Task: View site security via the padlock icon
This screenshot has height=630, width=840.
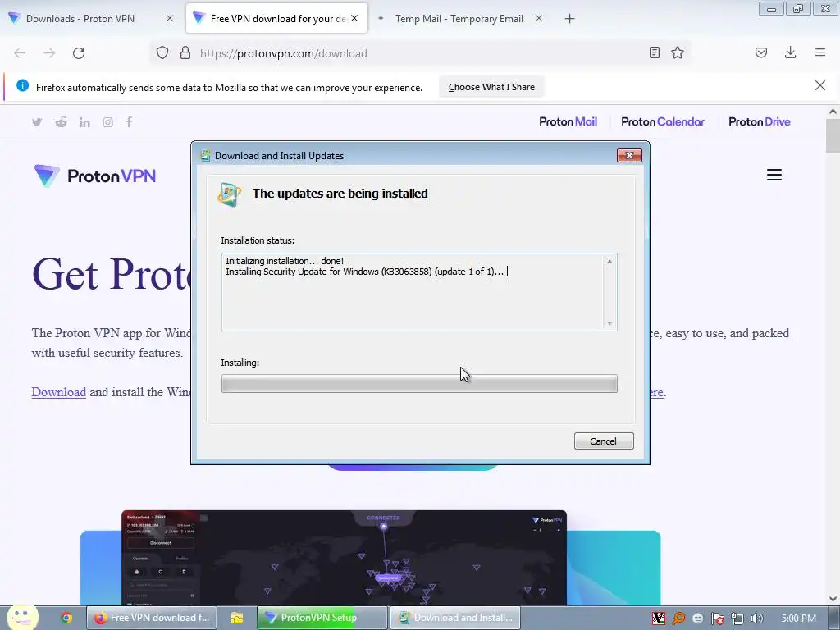Action: click(185, 53)
